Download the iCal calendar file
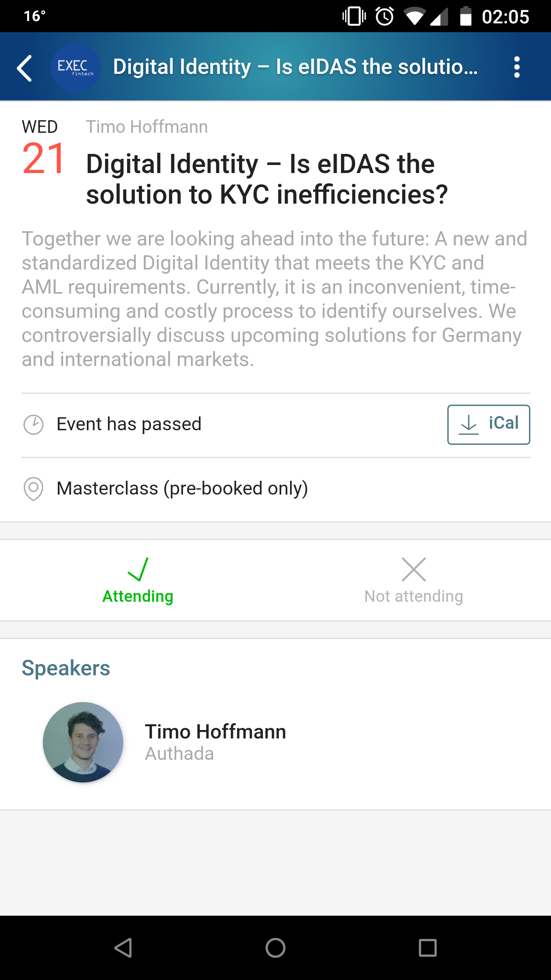This screenshot has width=551, height=980. [x=488, y=425]
